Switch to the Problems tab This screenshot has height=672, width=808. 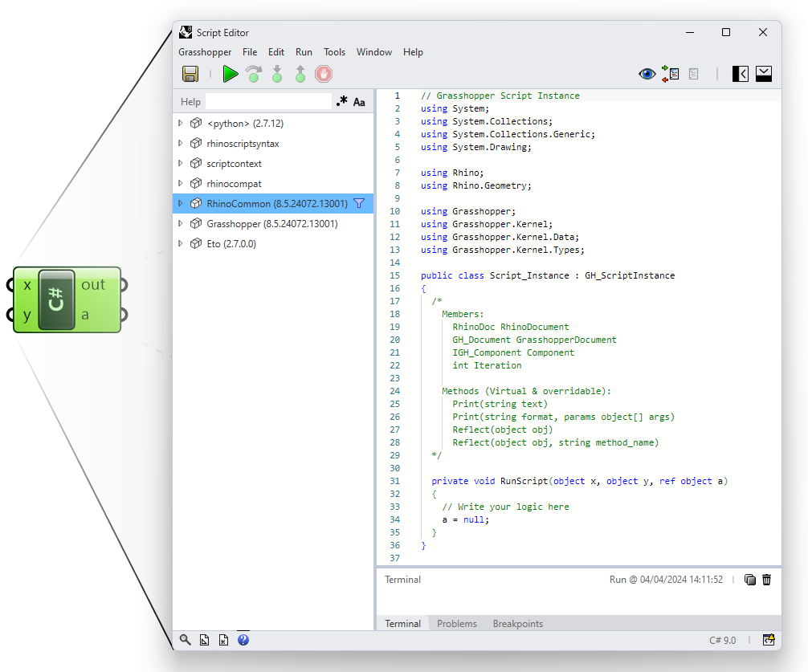click(x=456, y=624)
